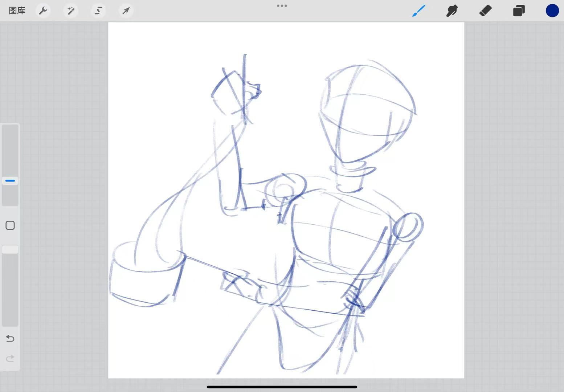Open the dark blue color picker
The height and width of the screenshot is (392, 564).
click(x=552, y=11)
